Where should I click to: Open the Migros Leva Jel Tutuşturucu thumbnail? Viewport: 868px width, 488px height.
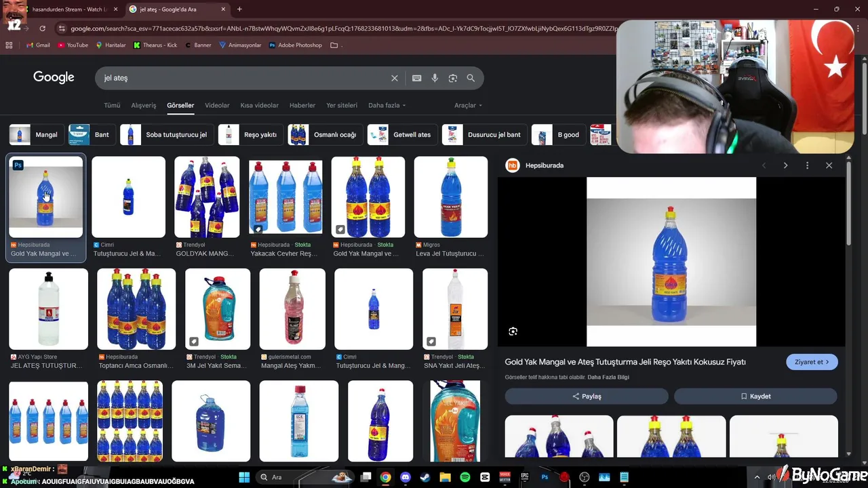[451, 197]
